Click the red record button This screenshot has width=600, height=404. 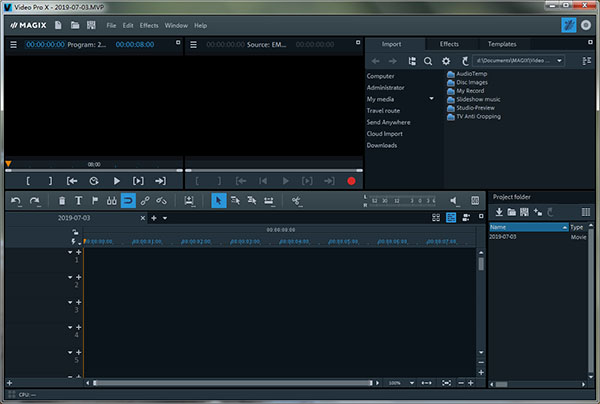(x=351, y=181)
